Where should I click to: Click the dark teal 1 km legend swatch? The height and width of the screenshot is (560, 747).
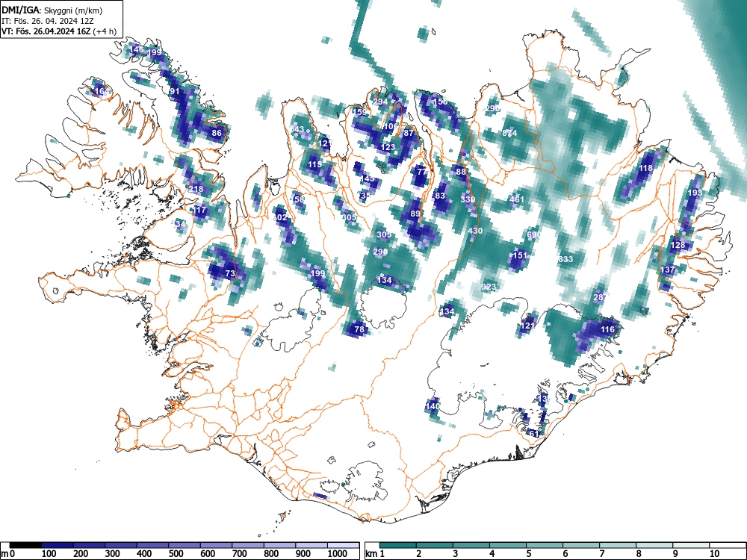[x=398, y=545]
